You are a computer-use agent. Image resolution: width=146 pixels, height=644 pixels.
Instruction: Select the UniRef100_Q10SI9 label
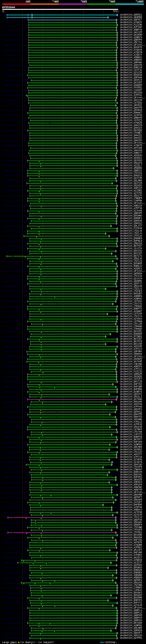click(x=131, y=278)
